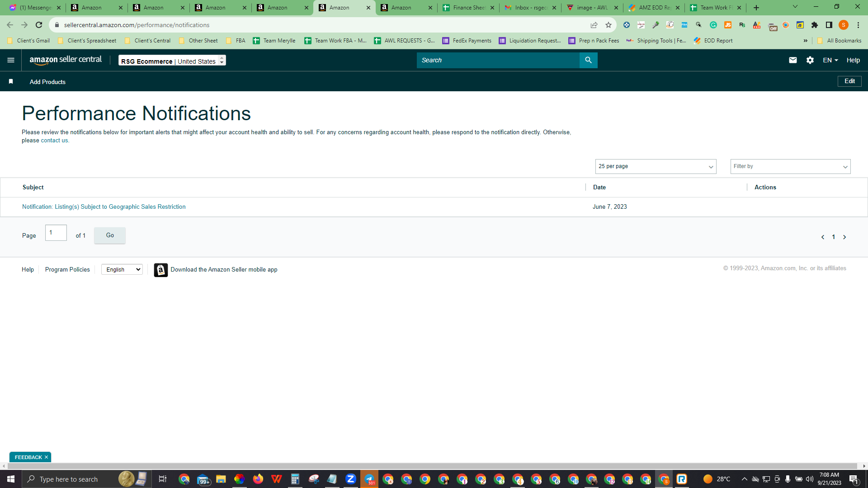Viewport: 868px width, 488px height.
Task: Click the browser address bar URL
Action: [137, 25]
